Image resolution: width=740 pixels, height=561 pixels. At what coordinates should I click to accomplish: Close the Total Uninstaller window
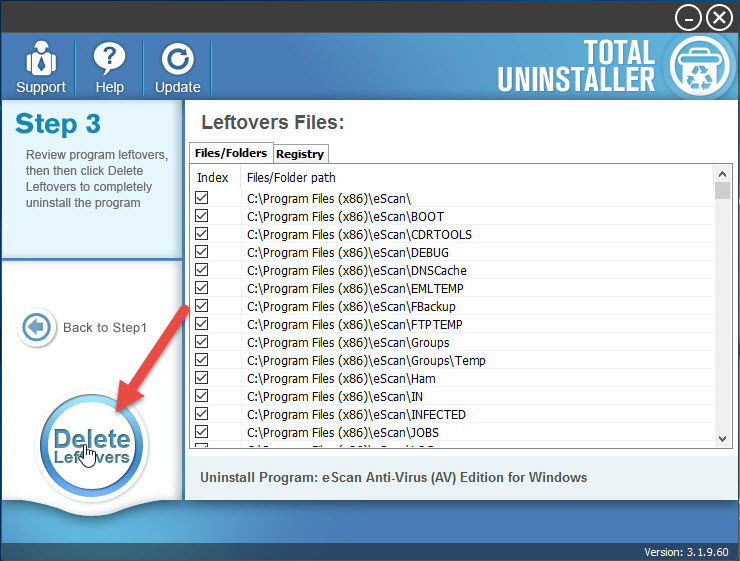tap(719, 18)
